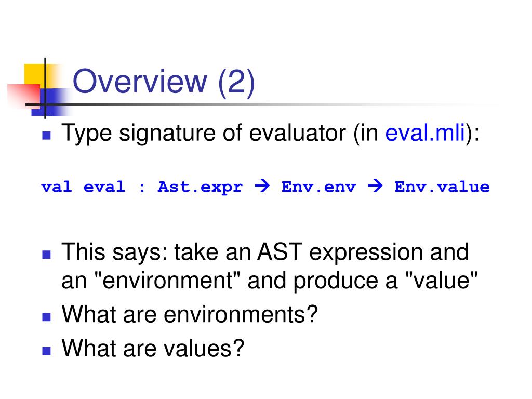Click 'Ast.expr' in the type signature

coord(200,188)
